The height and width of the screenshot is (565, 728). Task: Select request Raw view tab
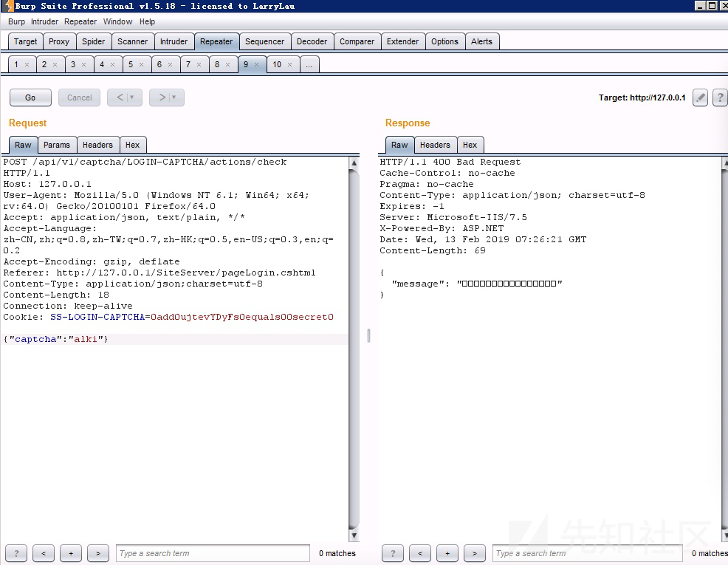point(23,145)
